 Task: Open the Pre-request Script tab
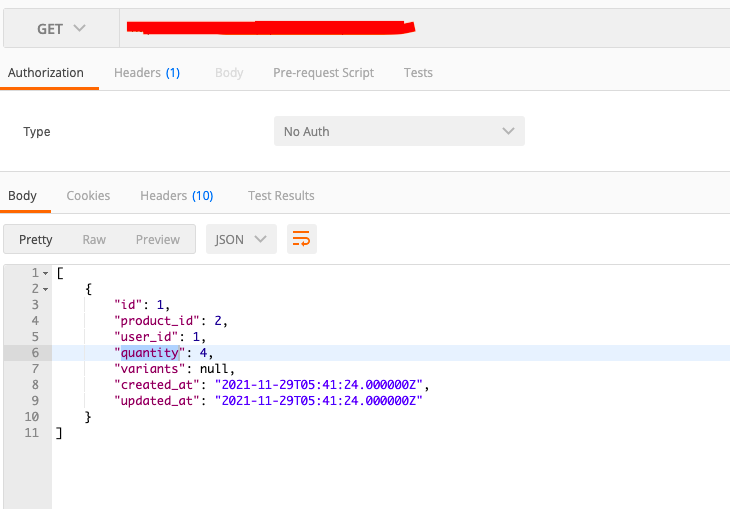324,73
